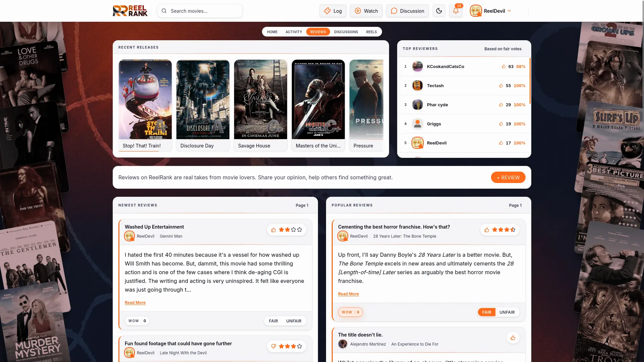Click the + REVIEW button

pos(508,177)
